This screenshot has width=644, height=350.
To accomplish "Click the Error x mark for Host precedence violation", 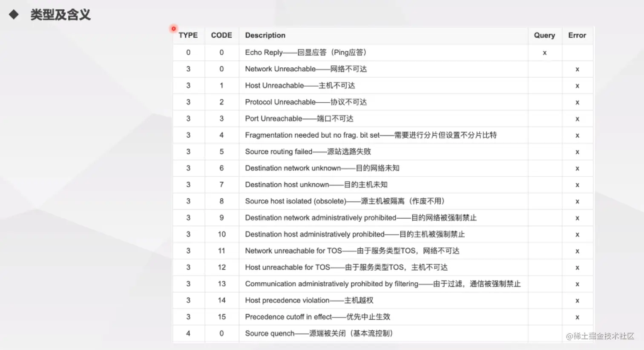I will click(577, 301).
